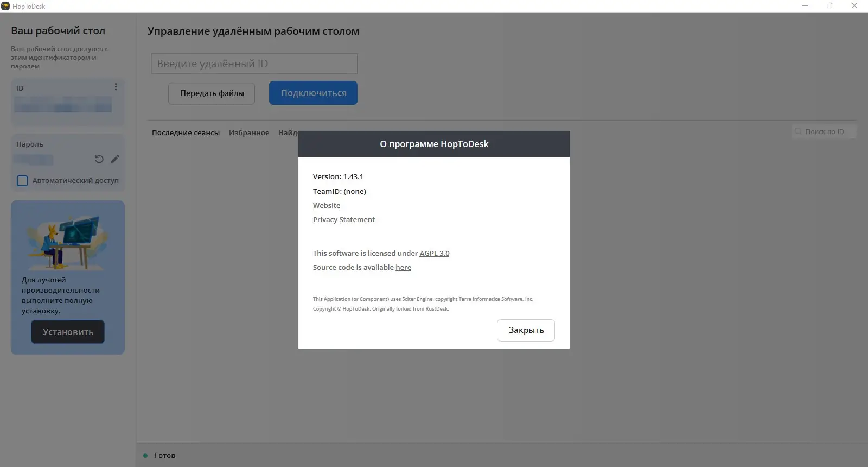Switch to the Избранное tab

coord(249,132)
